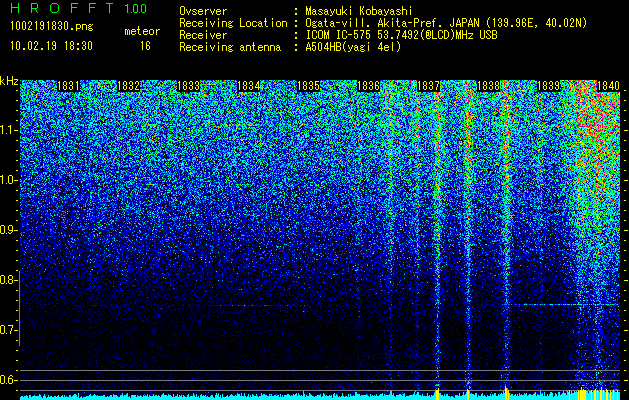Image resolution: width=629 pixels, height=400 pixels.
Task: Click the 1837 time marker
Action: point(428,86)
